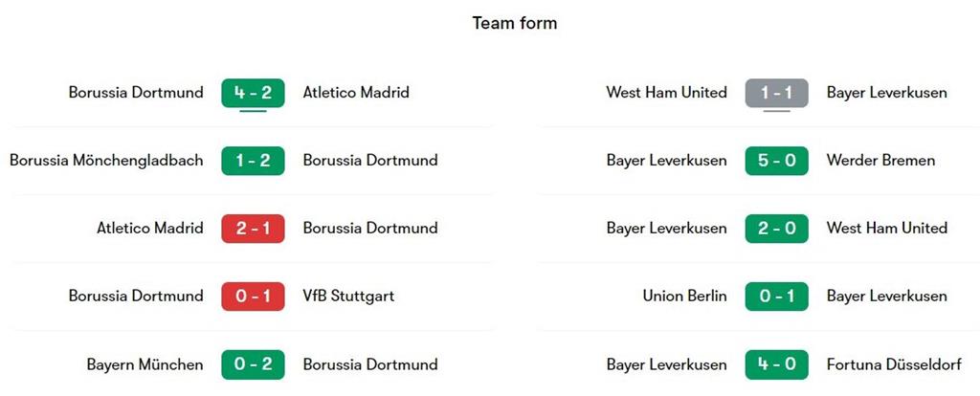Click the grey 1 - 1 West Ham score
980x396 pixels.
776,93
